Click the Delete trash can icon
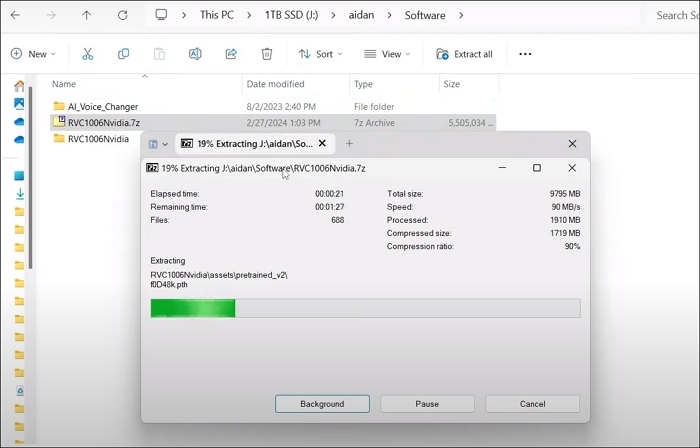The width and height of the screenshot is (700, 448). tap(267, 54)
